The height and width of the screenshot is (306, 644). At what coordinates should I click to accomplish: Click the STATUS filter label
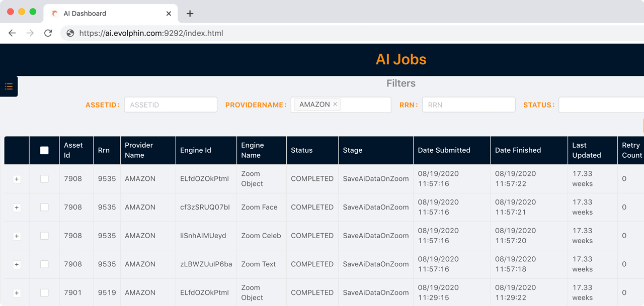click(539, 105)
